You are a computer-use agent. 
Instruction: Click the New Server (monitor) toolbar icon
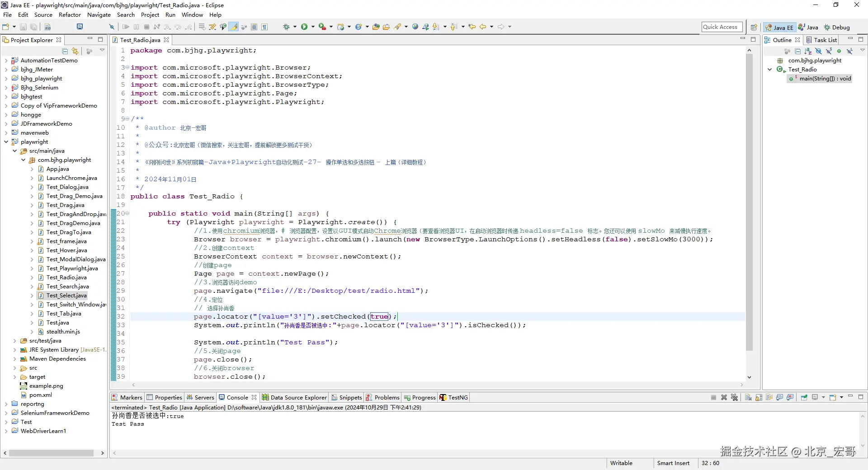[x=80, y=27]
